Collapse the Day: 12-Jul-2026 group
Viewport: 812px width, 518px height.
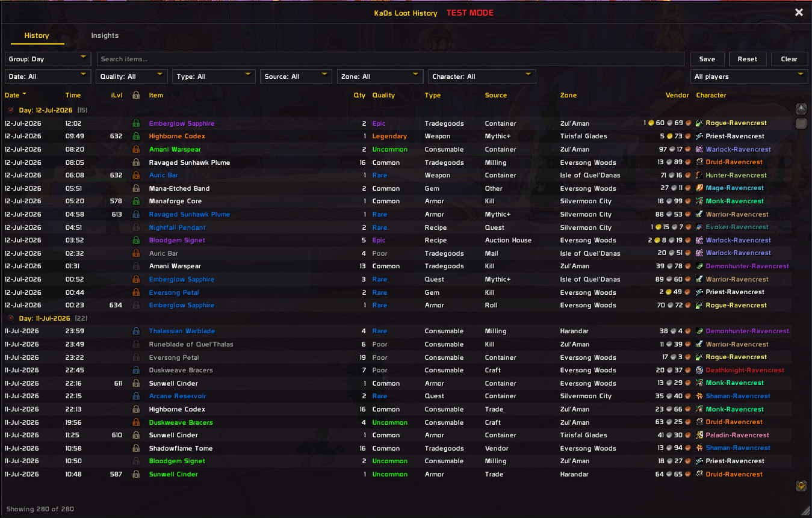[x=10, y=110]
